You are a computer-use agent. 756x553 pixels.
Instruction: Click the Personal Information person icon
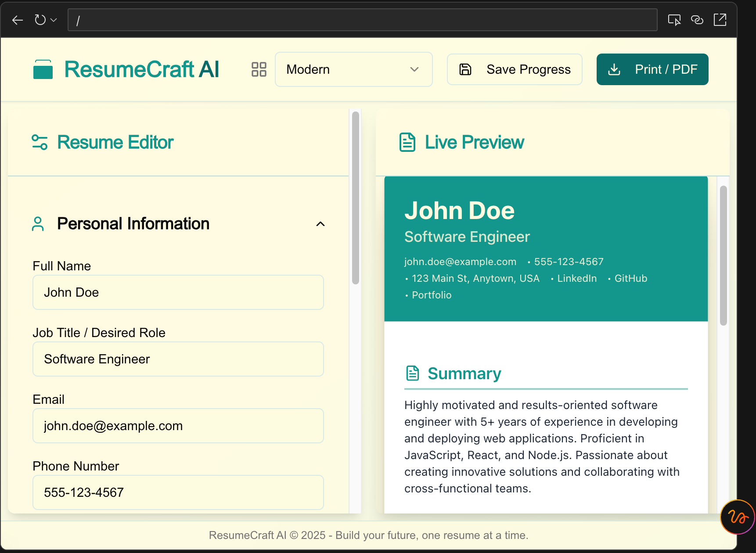coord(38,224)
